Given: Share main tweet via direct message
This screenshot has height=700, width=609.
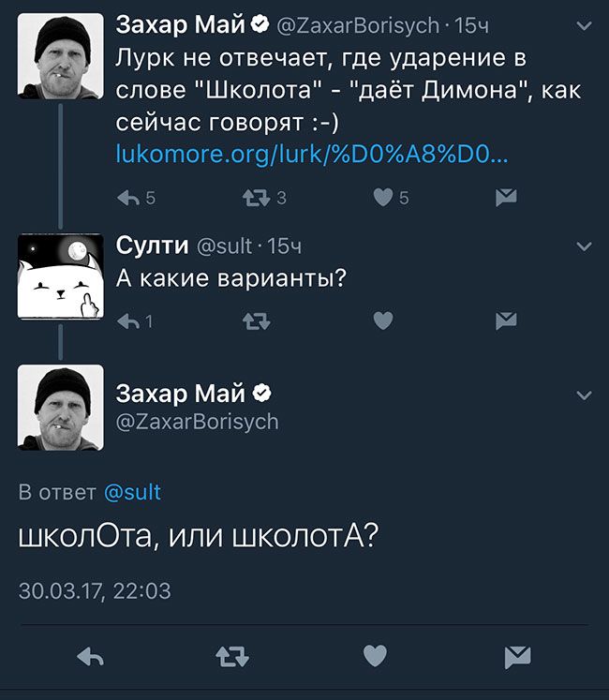Looking at the screenshot, I should pos(516,657).
